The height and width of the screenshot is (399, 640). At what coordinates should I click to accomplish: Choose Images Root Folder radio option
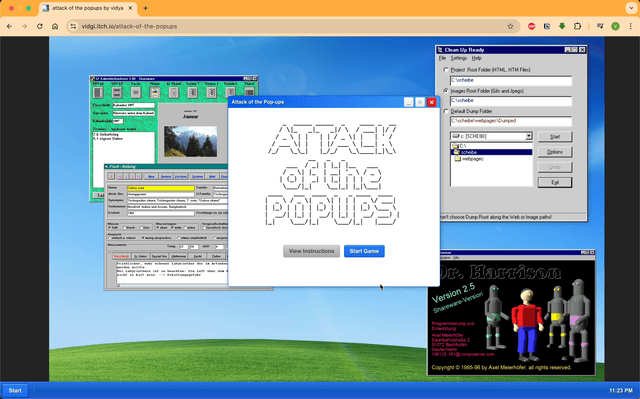pos(446,91)
